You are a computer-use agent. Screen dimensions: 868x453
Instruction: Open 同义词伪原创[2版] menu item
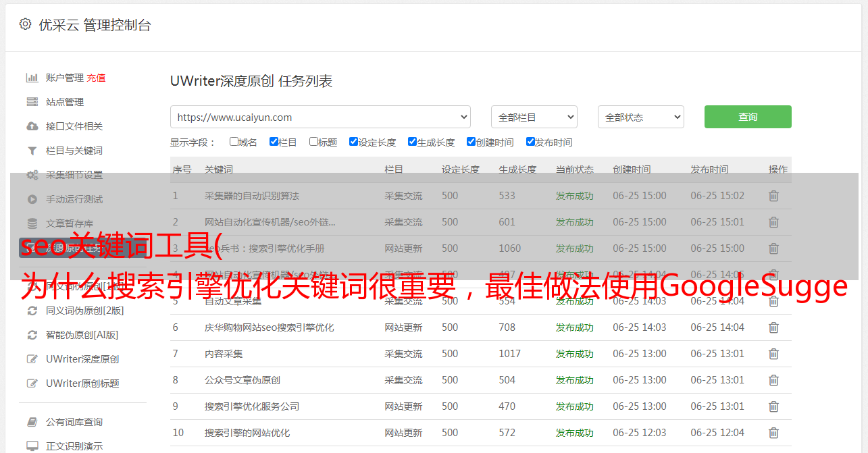coord(85,311)
